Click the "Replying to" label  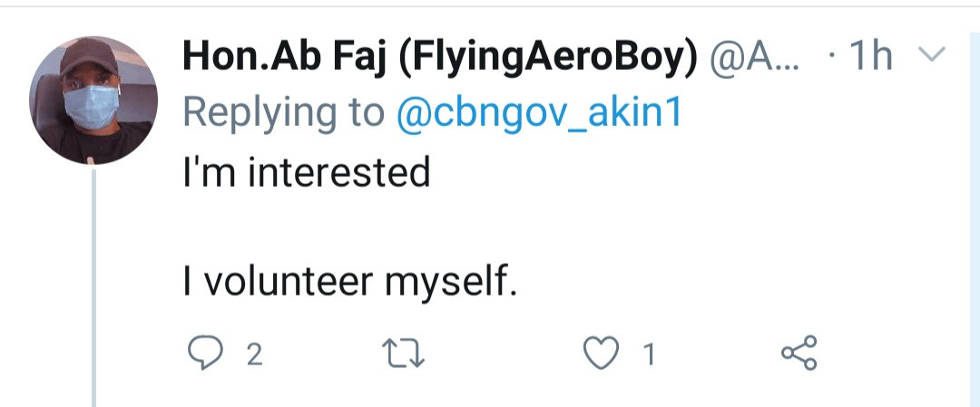(283, 114)
